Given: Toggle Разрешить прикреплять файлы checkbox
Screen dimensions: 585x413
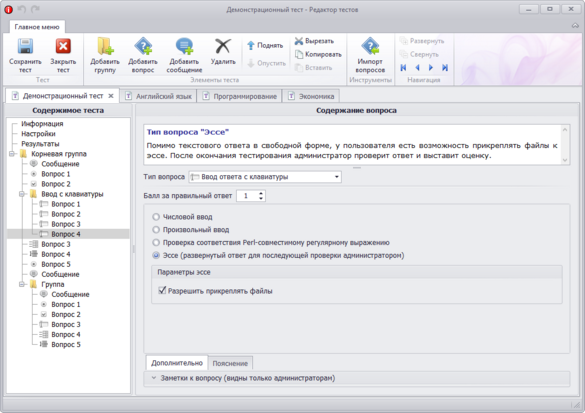Looking at the screenshot, I should pos(162,290).
